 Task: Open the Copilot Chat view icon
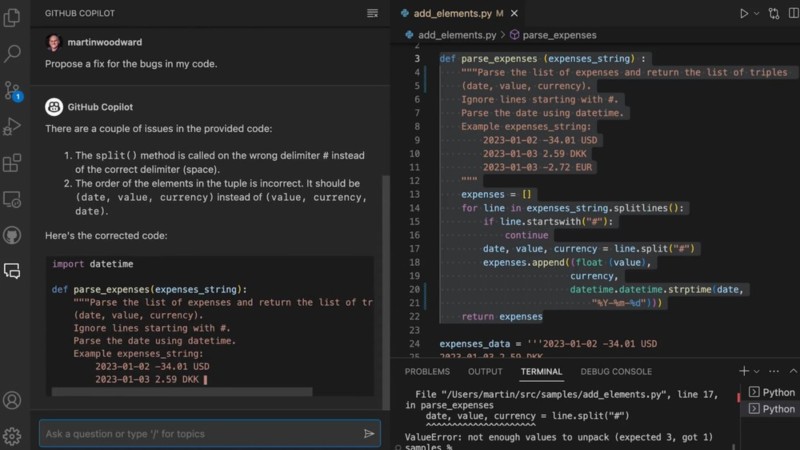12,270
